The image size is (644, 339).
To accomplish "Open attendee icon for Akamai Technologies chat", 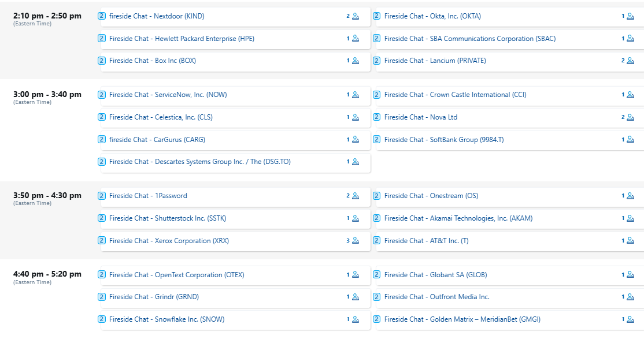I will (631, 218).
